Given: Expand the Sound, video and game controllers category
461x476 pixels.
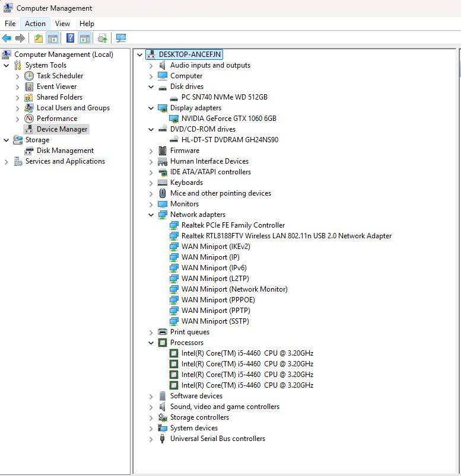Looking at the screenshot, I should tap(151, 407).
